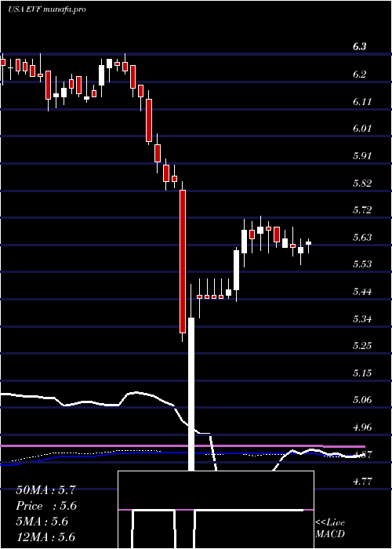Image resolution: width=392 pixels, height=549 pixels.
Task: Click the 5.91 price axis label
Action: coord(361,156)
